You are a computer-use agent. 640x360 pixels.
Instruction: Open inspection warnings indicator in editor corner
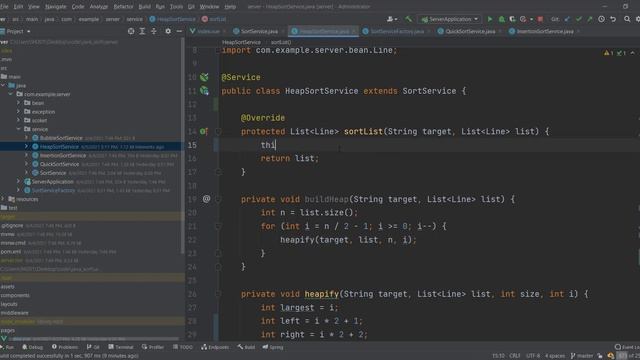(x=616, y=53)
